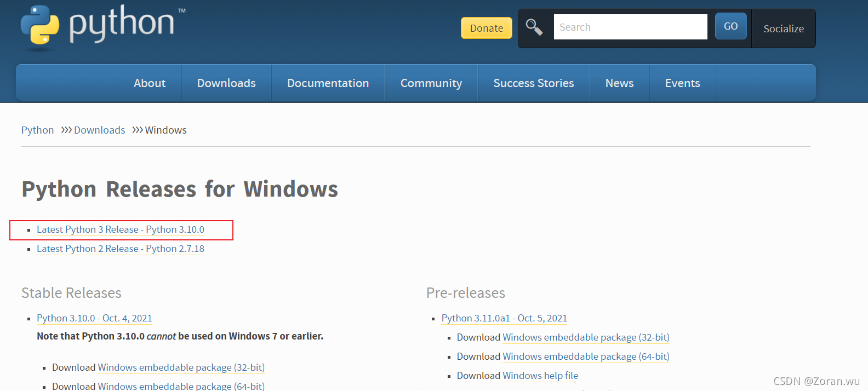Go to Python breadcrumb link
Viewport: 868px width, 391px height.
(x=37, y=130)
